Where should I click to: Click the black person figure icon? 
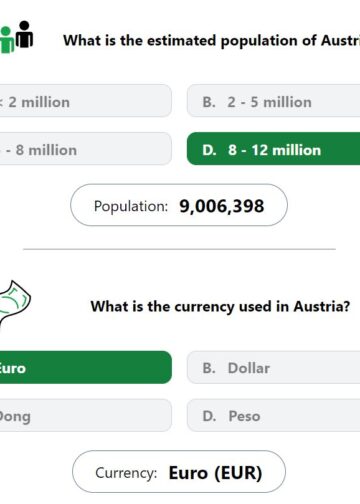pos(24,34)
